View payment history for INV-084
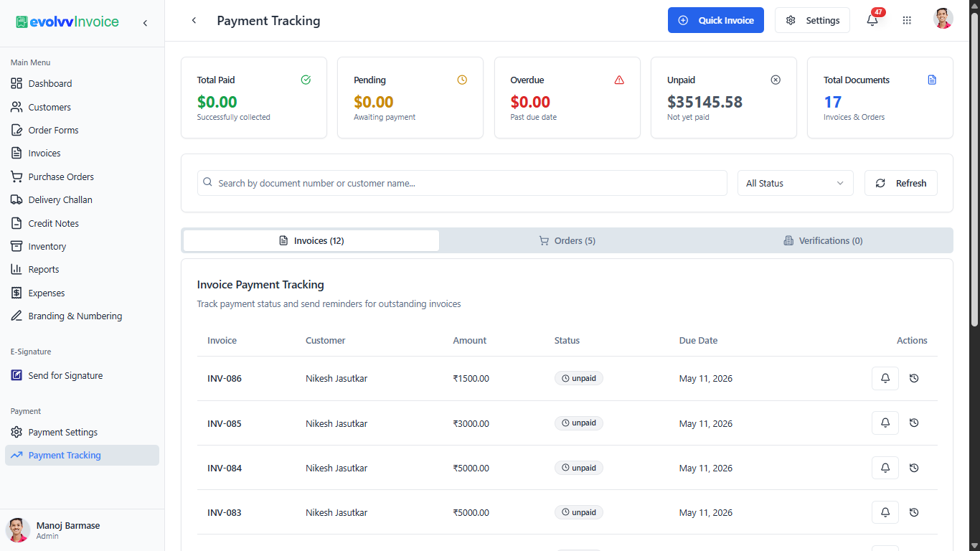The width and height of the screenshot is (980, 551). click(914, 468)
